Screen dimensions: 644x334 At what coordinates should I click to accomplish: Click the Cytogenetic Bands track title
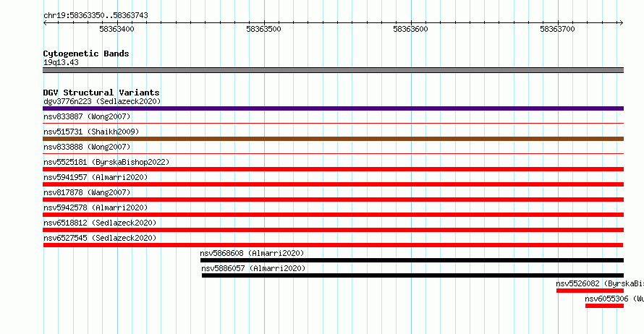86,53
